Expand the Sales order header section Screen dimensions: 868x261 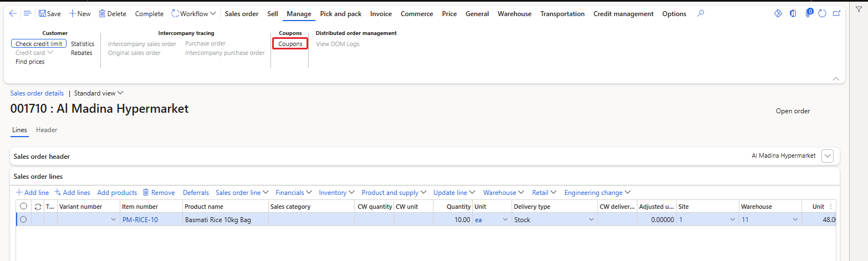coord(828,156)
